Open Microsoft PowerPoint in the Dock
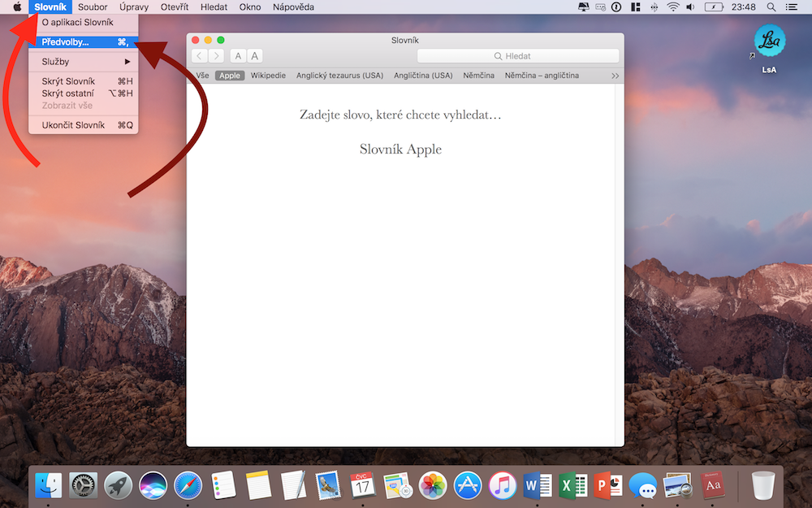Viewport: 812px width, 508px height. click(608, 486)
